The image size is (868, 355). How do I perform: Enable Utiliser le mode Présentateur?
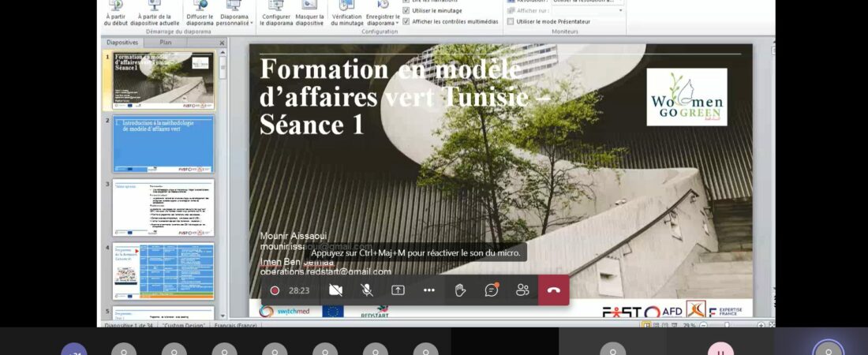(511, 21)
